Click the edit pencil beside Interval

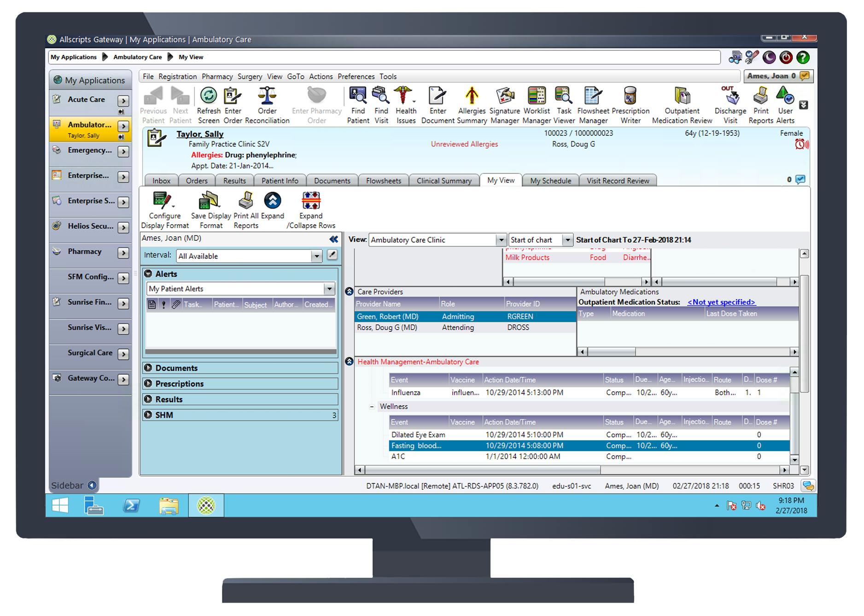[332, 255]
